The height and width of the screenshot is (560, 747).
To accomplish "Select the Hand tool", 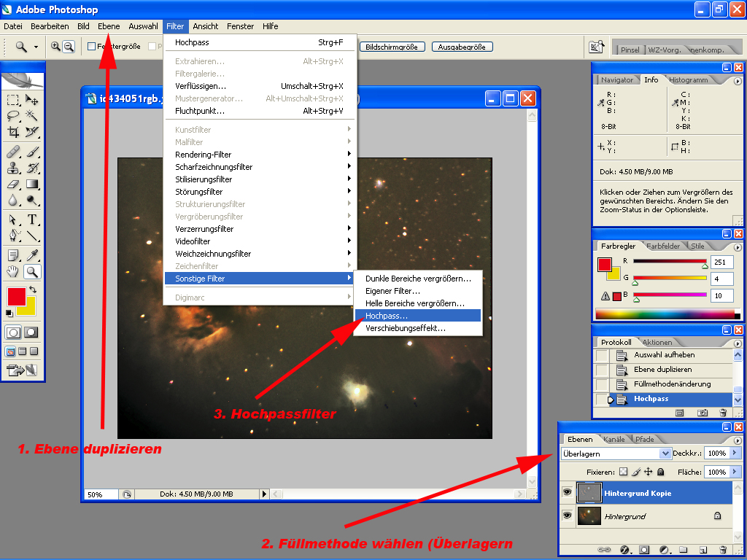I will [x=13, y=272].
